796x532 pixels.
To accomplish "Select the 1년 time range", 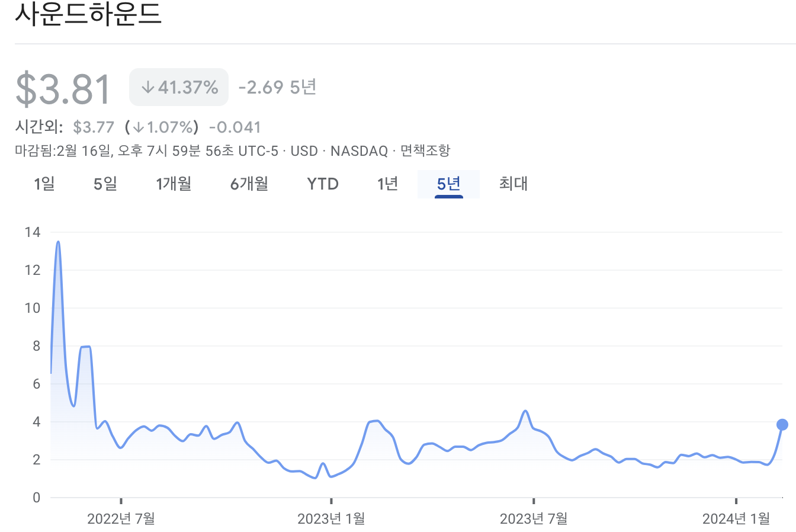I will coord(386,184).
